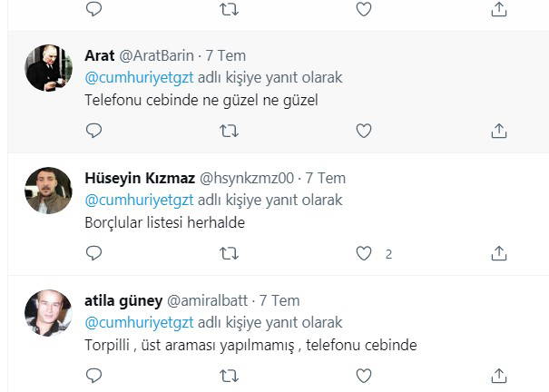Reply to Hüseyin Kızmaz's tweet
The height and width of the screenshot is (392, 549).
[93, 253]
